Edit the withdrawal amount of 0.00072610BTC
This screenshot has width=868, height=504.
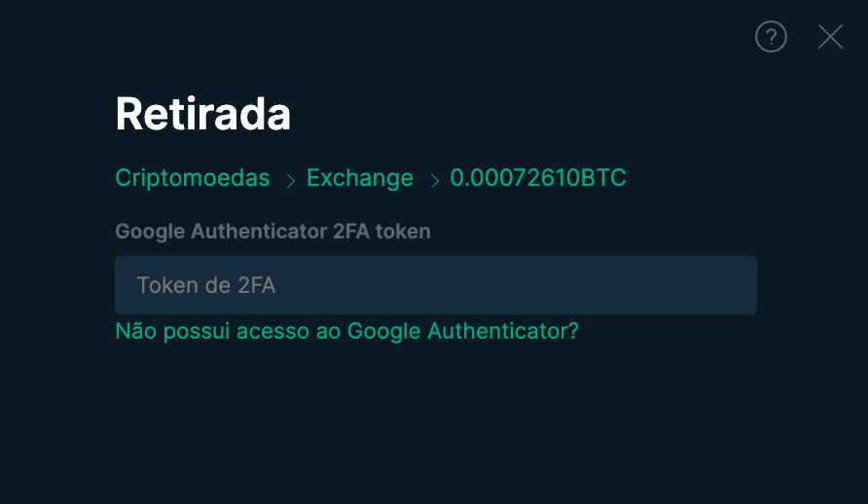click(538, 178)
